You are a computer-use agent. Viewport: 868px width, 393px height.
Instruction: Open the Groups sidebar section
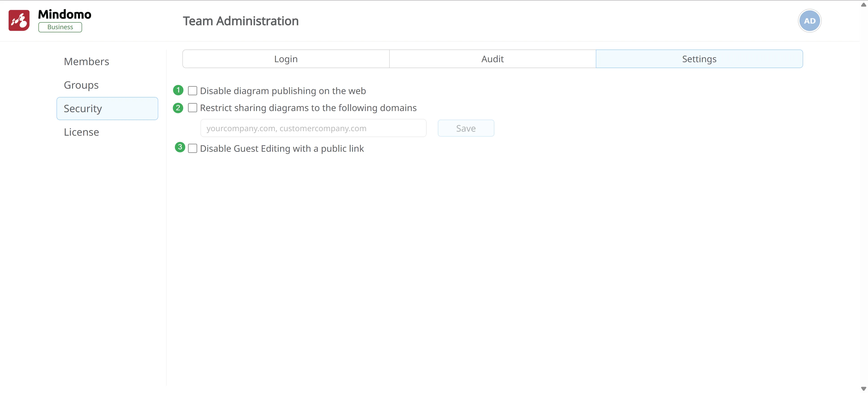[x=81, y=85]
